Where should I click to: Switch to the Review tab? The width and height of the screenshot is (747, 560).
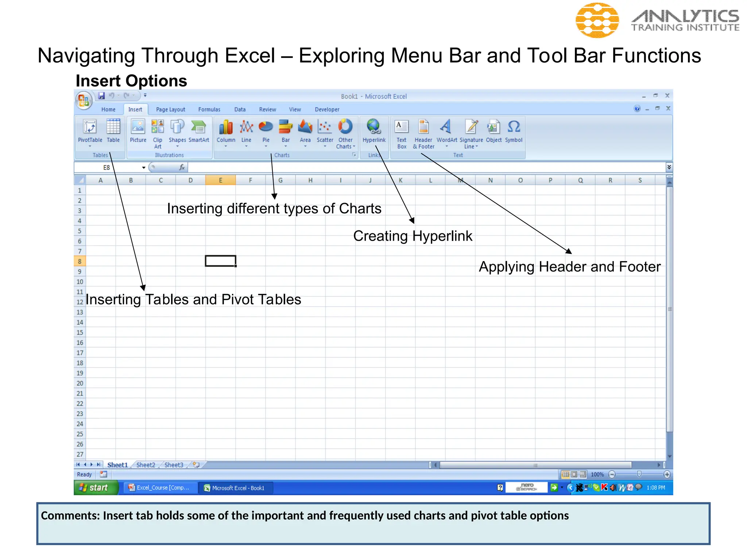267,109
